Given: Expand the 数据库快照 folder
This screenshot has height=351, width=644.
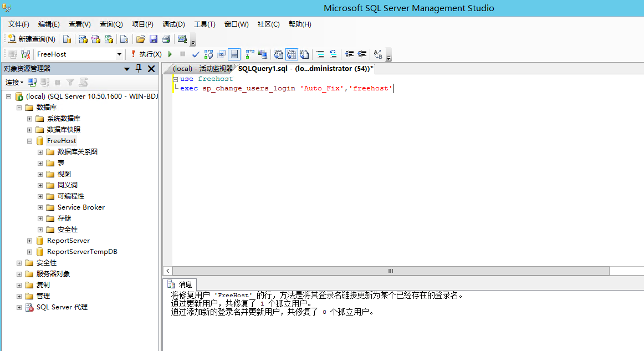Looking at the screenshot, I should point(29,130).
